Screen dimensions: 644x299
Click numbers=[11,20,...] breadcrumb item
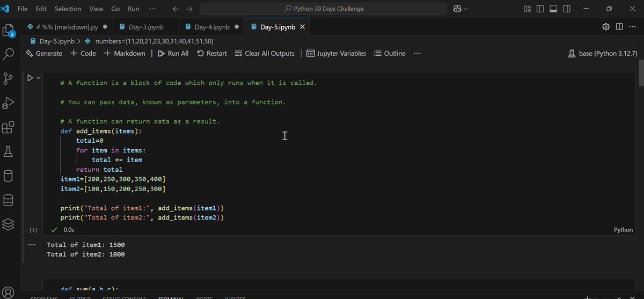tap(149, 41)
